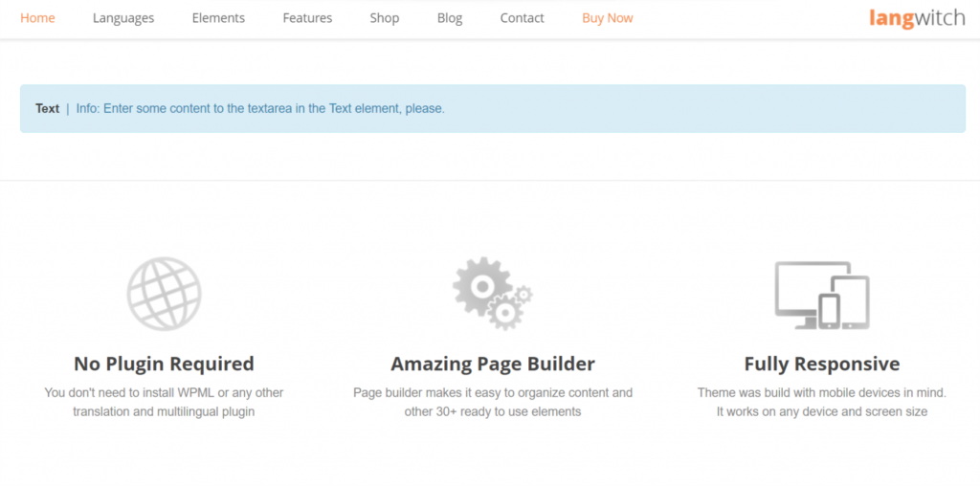
Task: Click the mobile devices description paragraph
Action: point(822,403)
